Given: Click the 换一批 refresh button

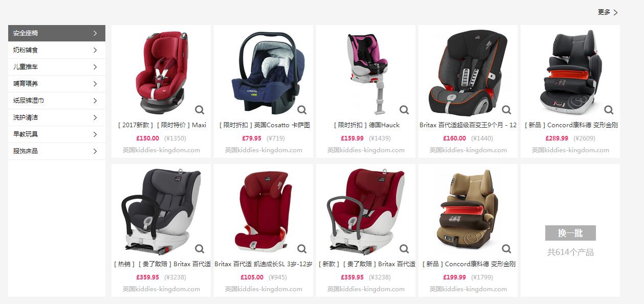Looking at the screenshot, I should pyautogui.click(x=570, y=233).
